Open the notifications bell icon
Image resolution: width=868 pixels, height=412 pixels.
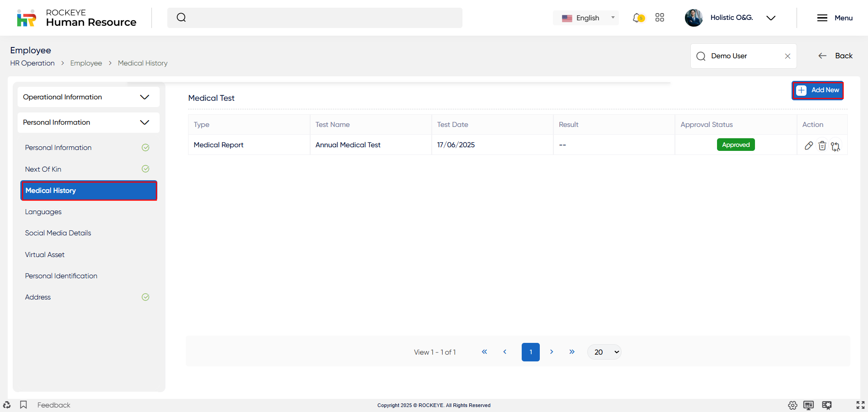click(638, 18)
